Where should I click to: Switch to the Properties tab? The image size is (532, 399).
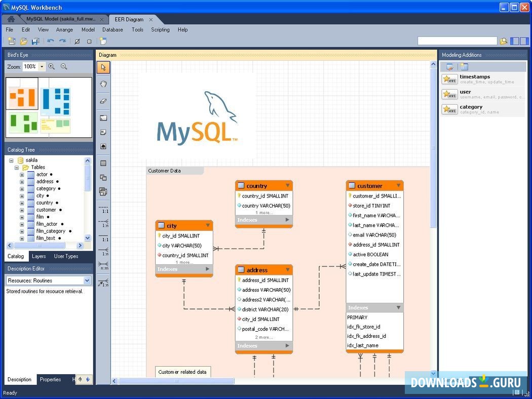[50, 379]
